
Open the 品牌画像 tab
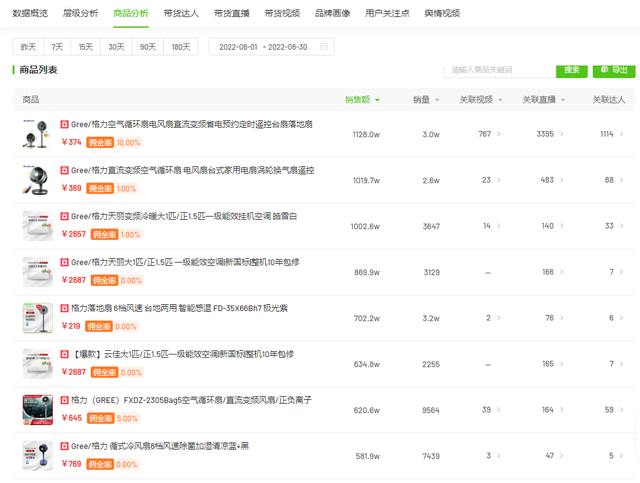pyautogui.click(x=332, y=13)
